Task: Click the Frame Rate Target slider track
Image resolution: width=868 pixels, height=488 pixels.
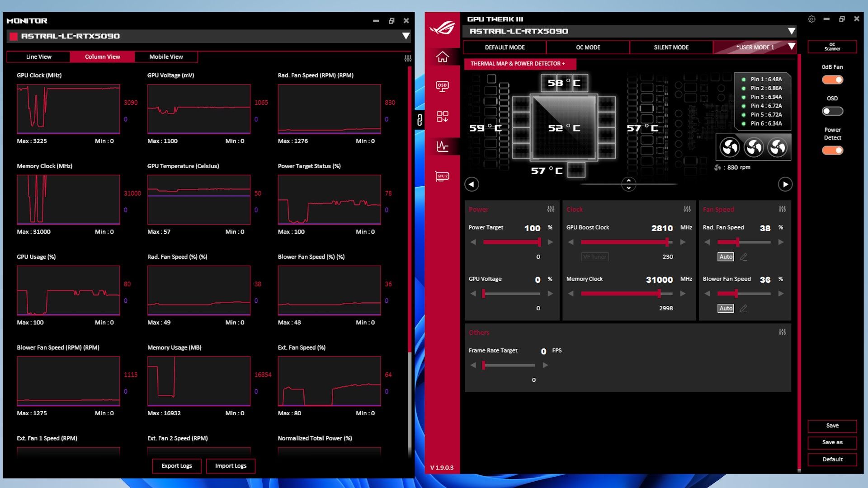Action: [x=509, y=365]
